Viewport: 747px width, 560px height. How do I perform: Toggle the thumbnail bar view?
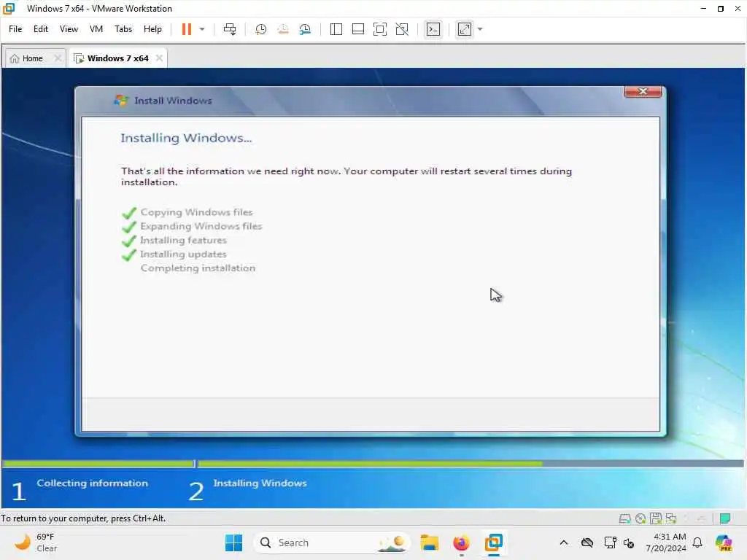coord(357,29)
